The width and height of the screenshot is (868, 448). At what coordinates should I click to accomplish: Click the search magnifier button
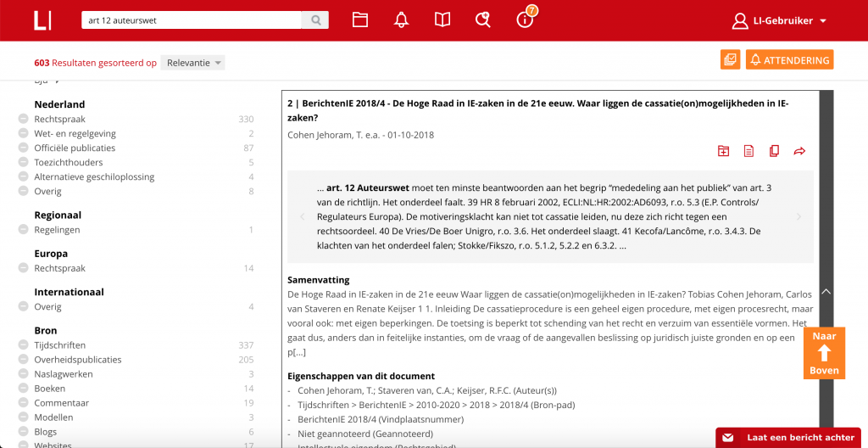[x=315, y=20]
